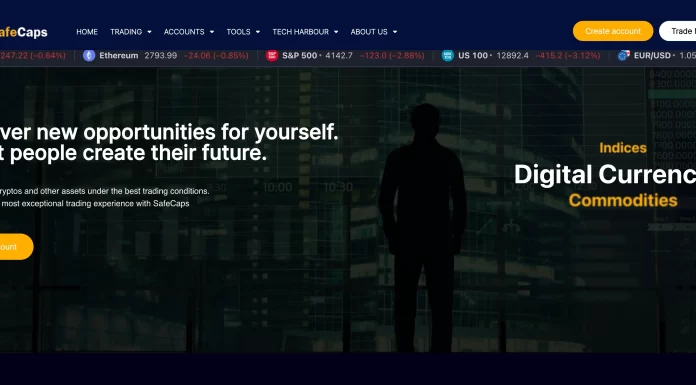The width and height of the screenshot is (696, 385).
Task: Click the 'people create their future' line
Action: point(134,153)
